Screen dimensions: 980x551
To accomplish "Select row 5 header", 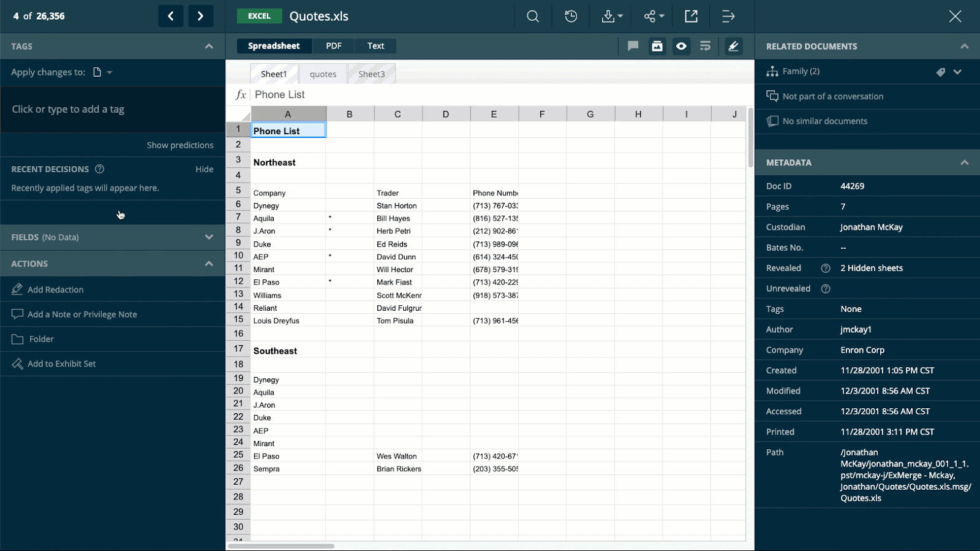I will click(x=238, y=190).
